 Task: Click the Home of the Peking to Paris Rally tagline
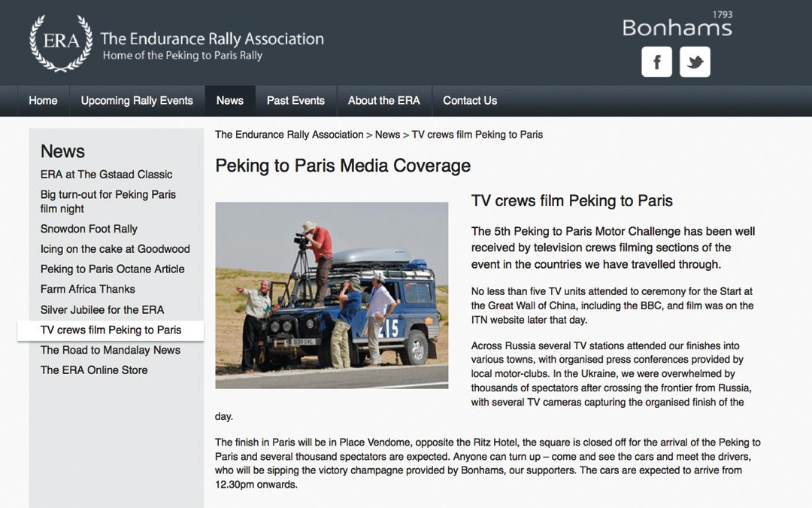pos(182,56)
